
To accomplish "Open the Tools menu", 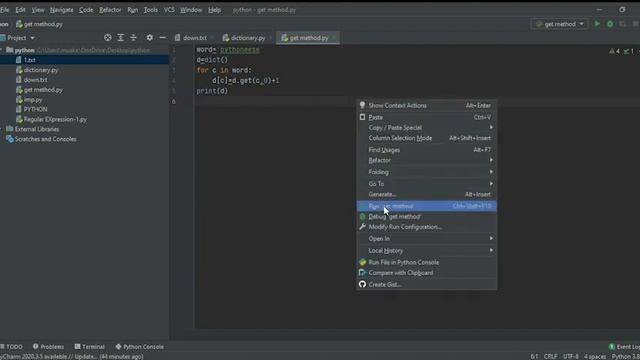I will 150,10.
